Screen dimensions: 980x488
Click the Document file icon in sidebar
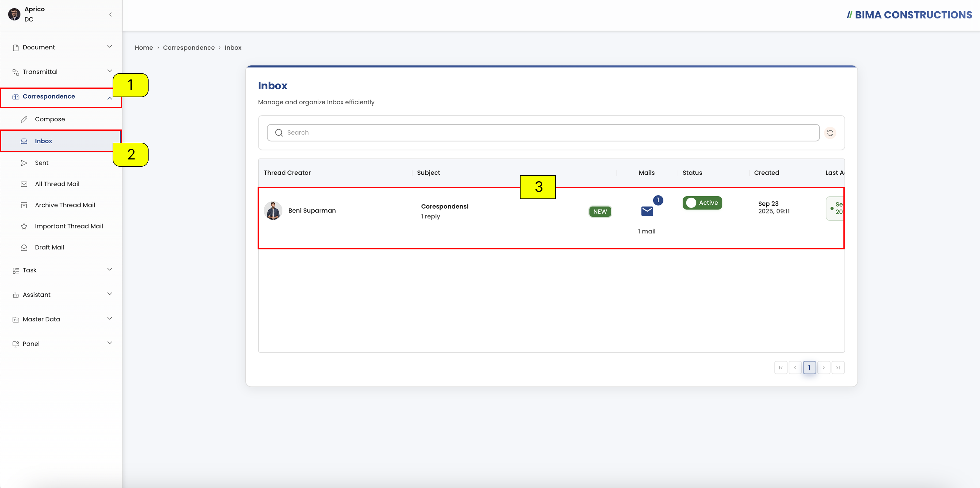tap(16, 48)
